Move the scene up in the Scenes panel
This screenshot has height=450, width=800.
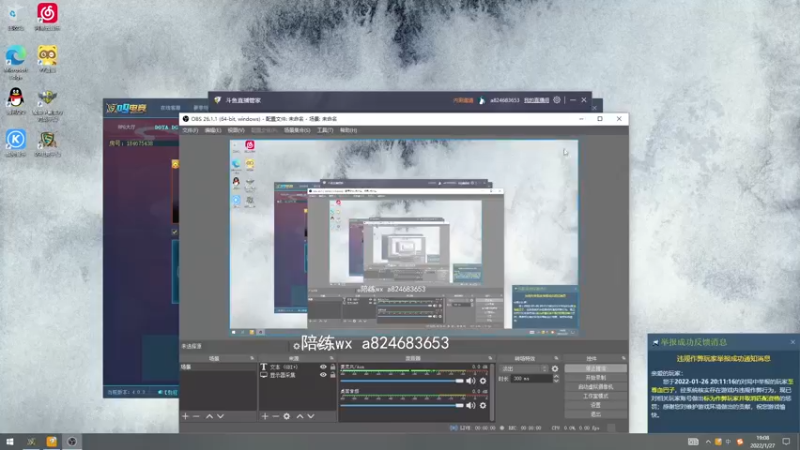[x=209, y=416]
